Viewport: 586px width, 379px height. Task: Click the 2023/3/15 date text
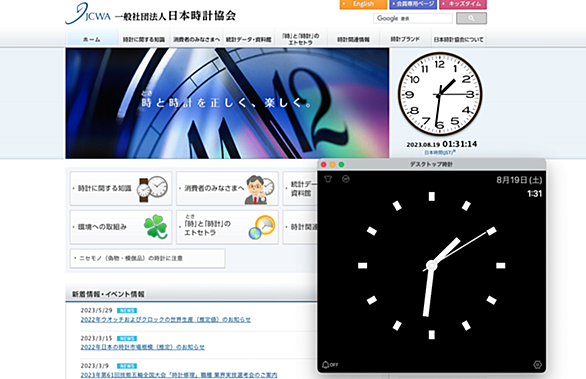coord(96,338)
